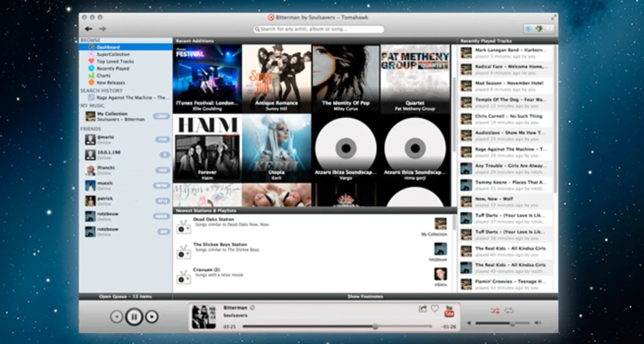Screen dimensions: 644x344
Task: Skip to the previous track
Action: [x=117, y=317]
